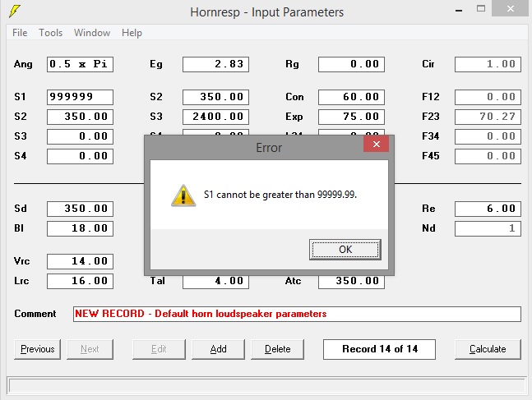The width and height of the screenshot is (532, 400).
Task: Click the Con label
Action: 294,97
